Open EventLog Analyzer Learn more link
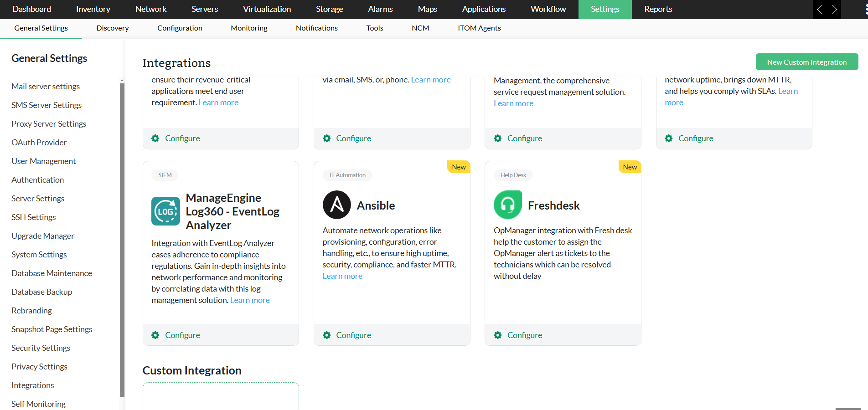 point(250,300)
